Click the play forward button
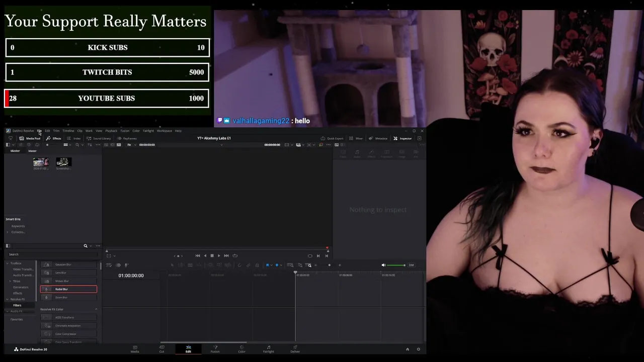 219,255
